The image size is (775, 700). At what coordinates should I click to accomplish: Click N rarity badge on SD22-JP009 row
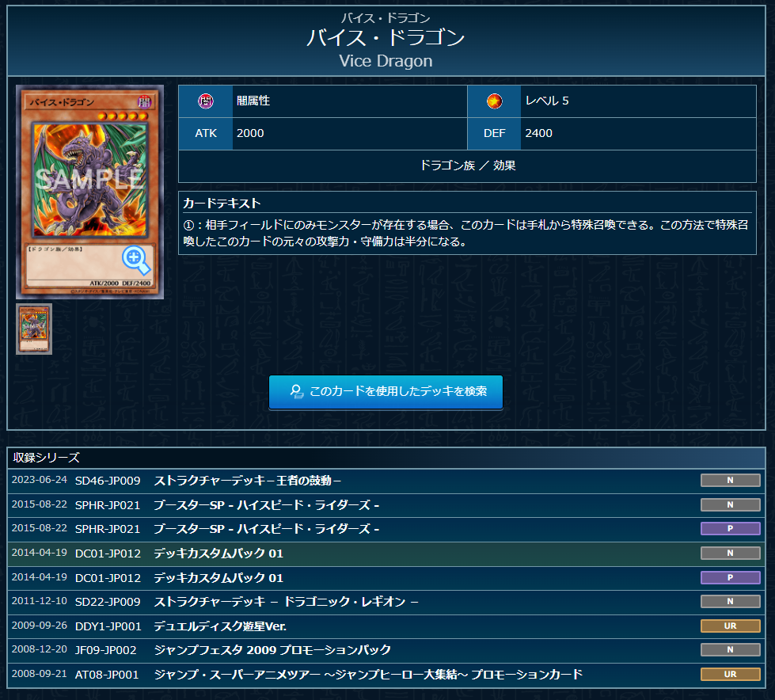730,602
